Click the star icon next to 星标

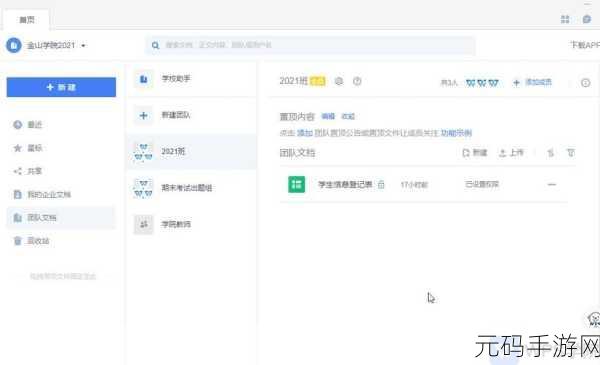pyautogui.click(x=18, y=148)
